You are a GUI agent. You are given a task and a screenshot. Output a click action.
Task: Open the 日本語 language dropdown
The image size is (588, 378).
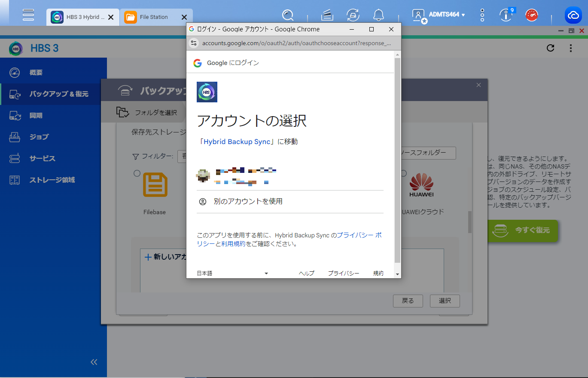232,273
